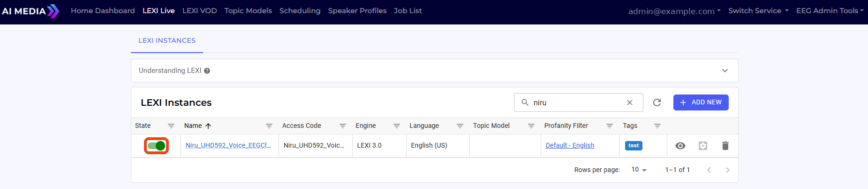
Task: Select the LEXI INSTANCES tab
Action: pyautogui.click(x=167, y=41)
